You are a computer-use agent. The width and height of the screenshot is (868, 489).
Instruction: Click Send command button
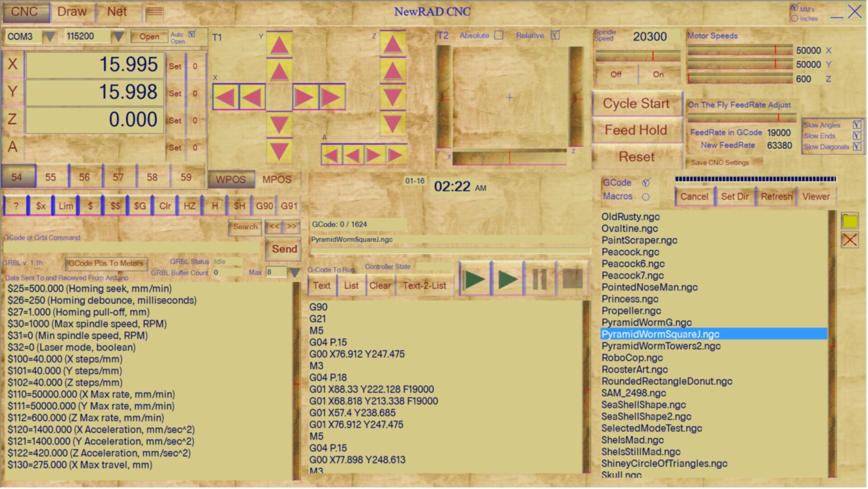tap(284, 249)
